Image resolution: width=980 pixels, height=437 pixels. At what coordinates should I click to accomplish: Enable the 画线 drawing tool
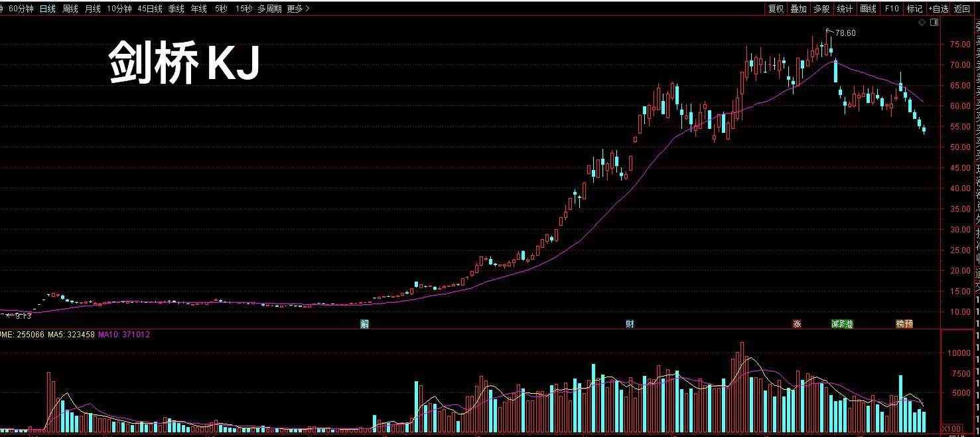(x=868, y=9)
